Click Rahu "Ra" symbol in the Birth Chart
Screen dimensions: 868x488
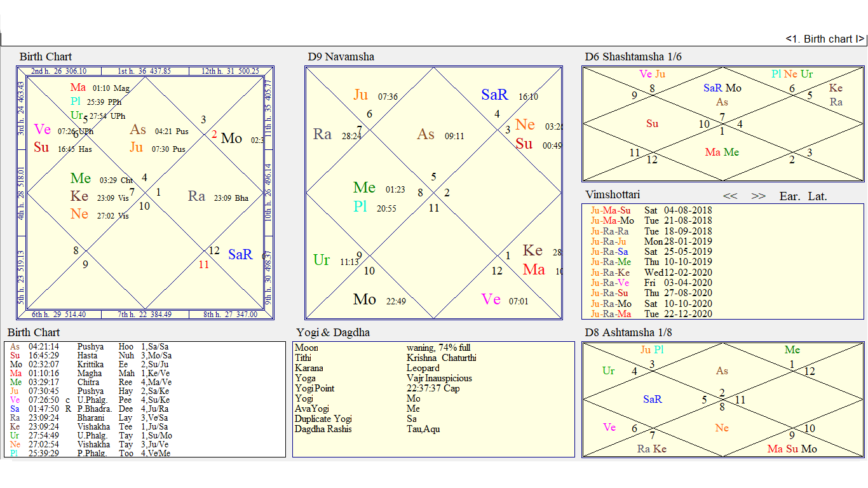tap(197, 197)
